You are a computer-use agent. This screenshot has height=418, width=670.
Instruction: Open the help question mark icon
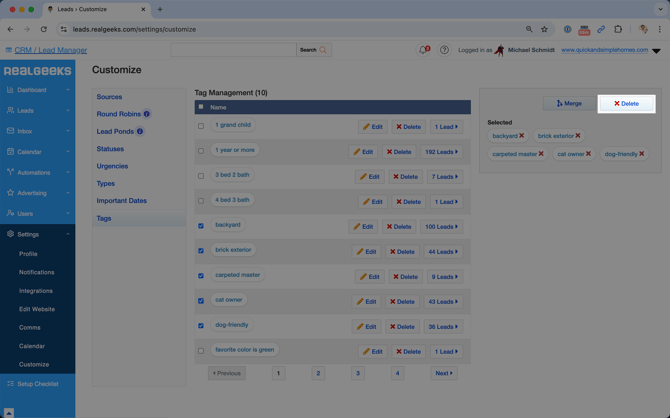pos(444,50)
